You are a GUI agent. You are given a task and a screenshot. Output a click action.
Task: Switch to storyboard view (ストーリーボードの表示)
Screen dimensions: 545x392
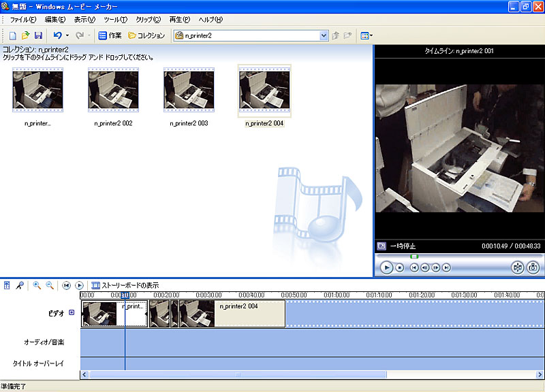click(x=125, y=286)
